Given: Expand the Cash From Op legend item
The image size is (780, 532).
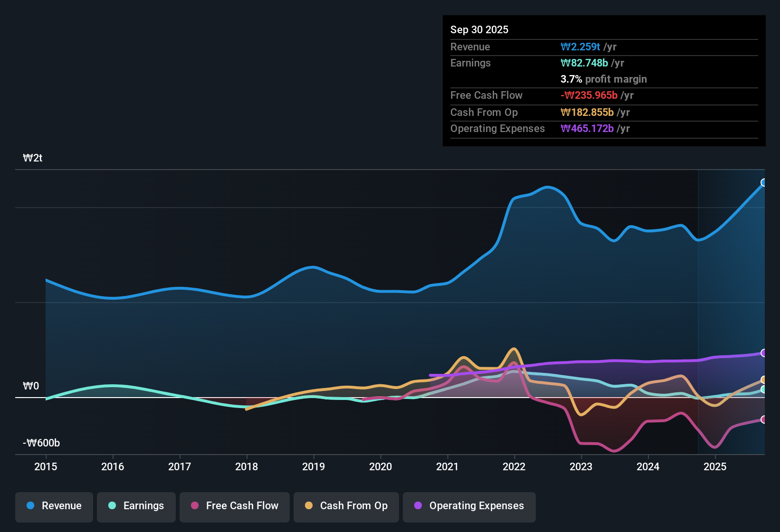Looking at the screenshot, I should [x=346, y=506].
